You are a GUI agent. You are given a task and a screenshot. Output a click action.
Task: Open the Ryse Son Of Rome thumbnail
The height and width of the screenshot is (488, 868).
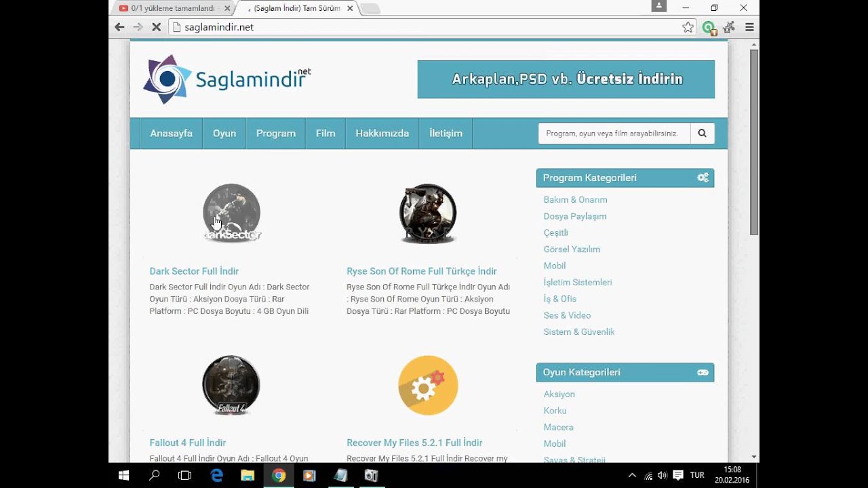(x=428, y=213)
